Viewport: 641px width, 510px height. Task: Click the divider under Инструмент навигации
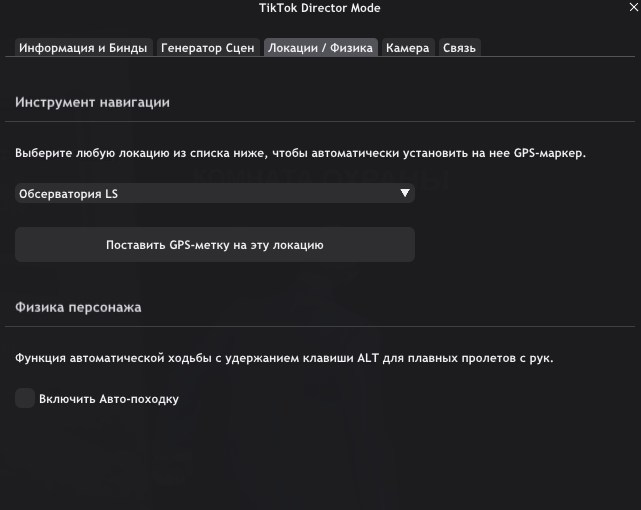point(320,122)
